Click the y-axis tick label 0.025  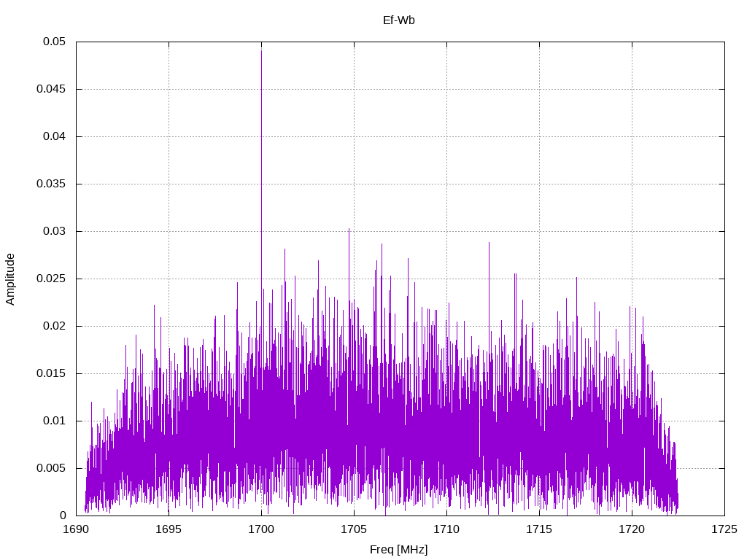pyautogui.click(x=52, y=279)
